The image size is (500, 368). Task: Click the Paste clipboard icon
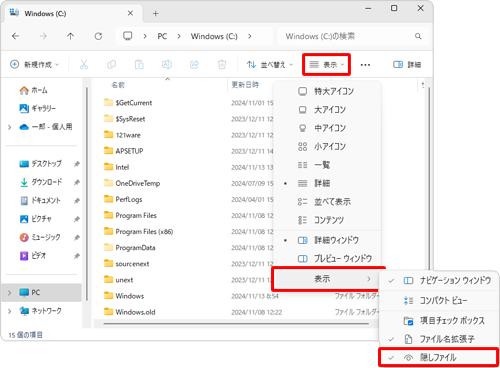139,64
